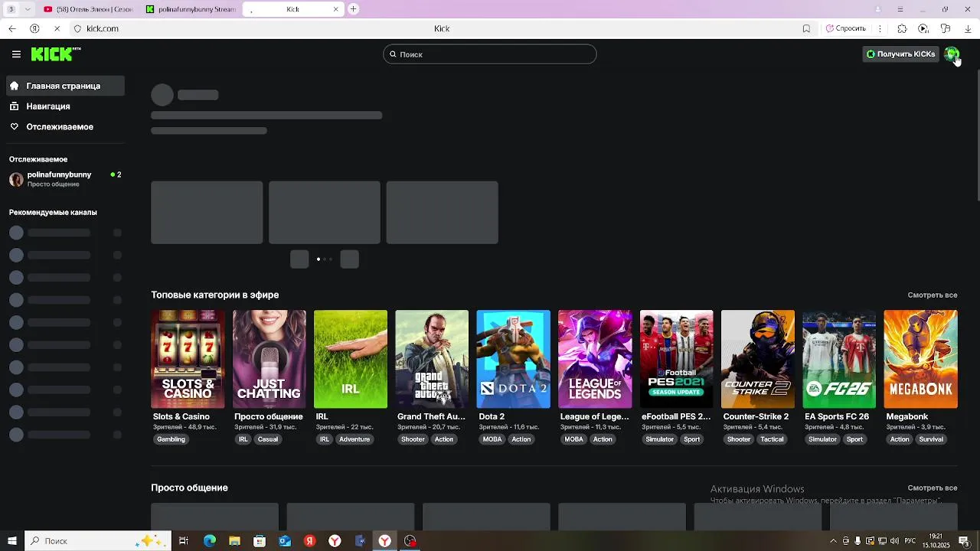Open Word from the taskbar

point(360,541)
